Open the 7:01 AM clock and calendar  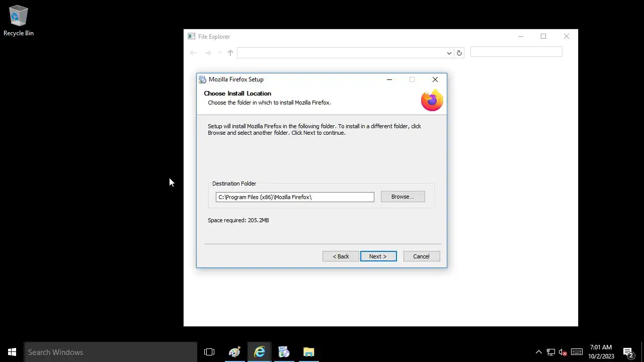click(601, 352)
